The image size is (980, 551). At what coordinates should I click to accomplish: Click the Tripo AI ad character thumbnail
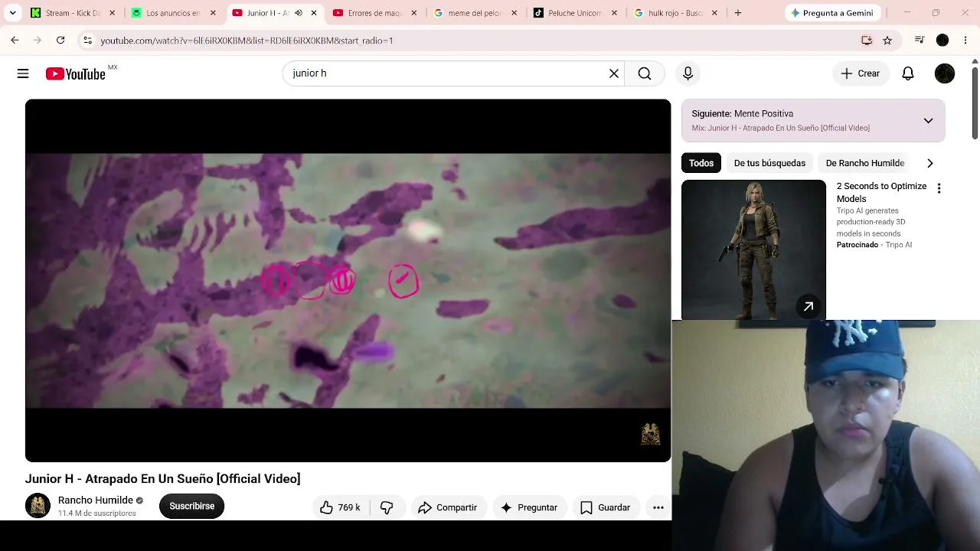(x=753, y=249)
